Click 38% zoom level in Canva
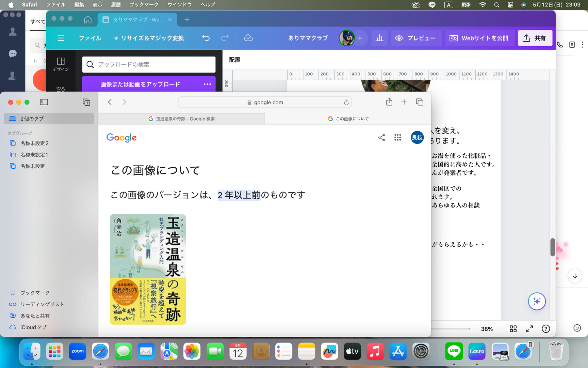 [x=487, y=329]
